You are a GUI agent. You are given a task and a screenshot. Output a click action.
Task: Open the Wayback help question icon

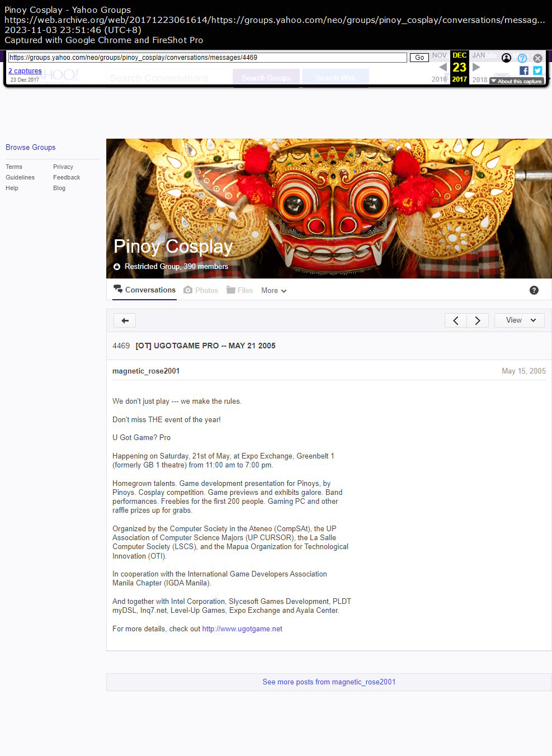click(522, 58)
